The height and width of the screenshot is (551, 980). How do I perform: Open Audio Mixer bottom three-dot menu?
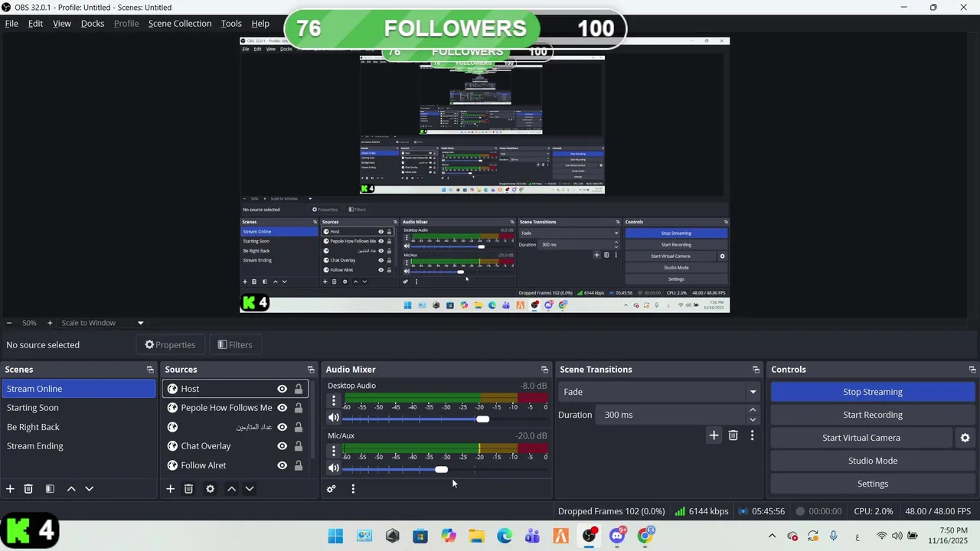pyautogui.click(x=353, y=488)
